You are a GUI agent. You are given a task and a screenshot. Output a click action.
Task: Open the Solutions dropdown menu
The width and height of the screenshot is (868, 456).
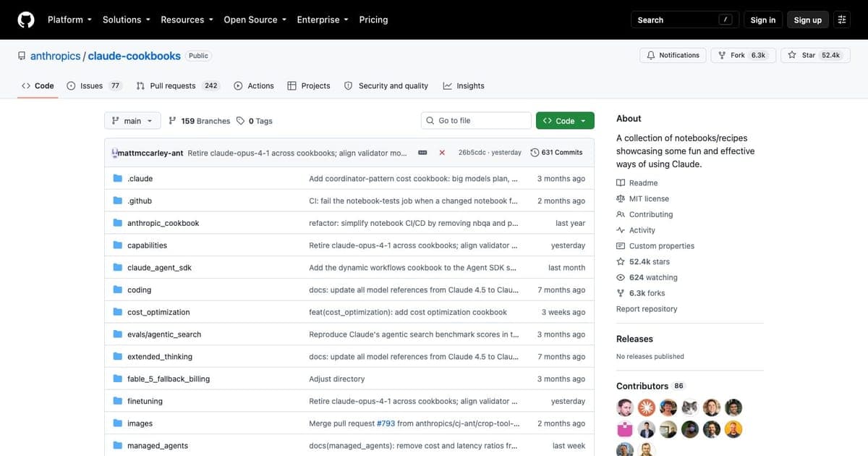tap(126, 20)
